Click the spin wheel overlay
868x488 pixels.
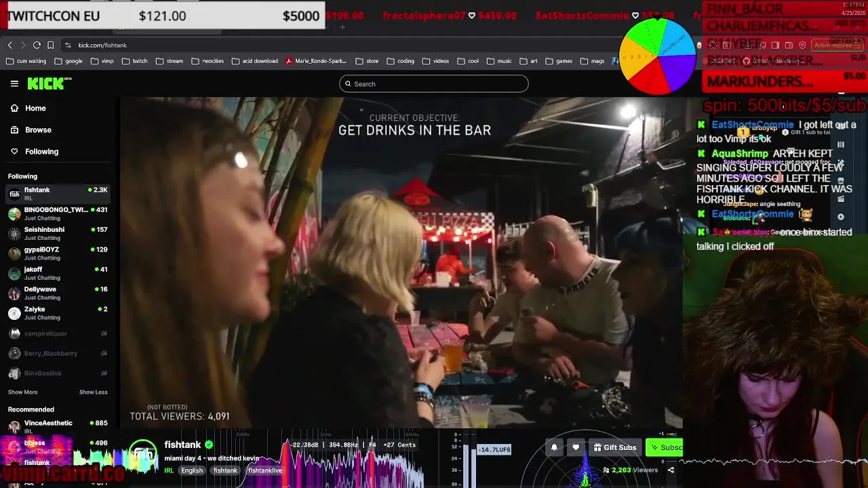point(657,56)
